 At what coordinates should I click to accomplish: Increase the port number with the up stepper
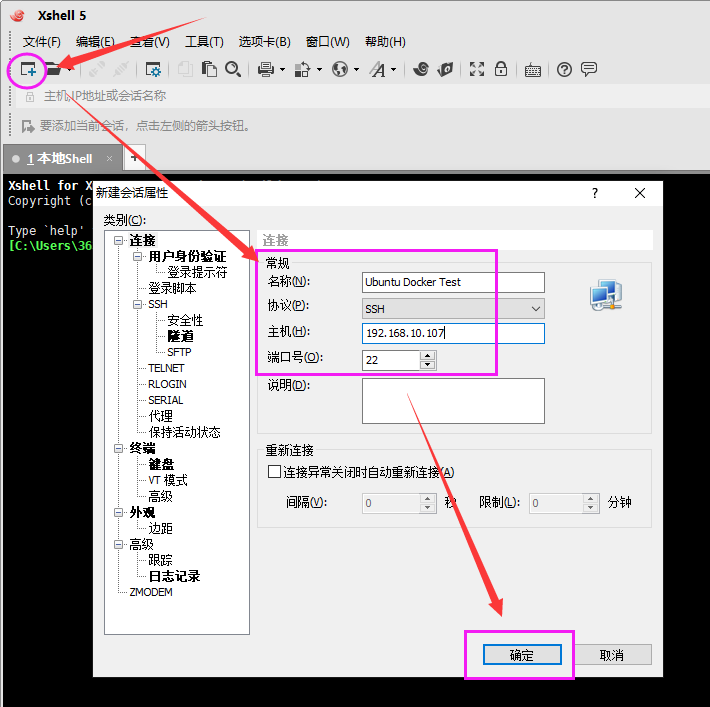[x=427, y=356]
